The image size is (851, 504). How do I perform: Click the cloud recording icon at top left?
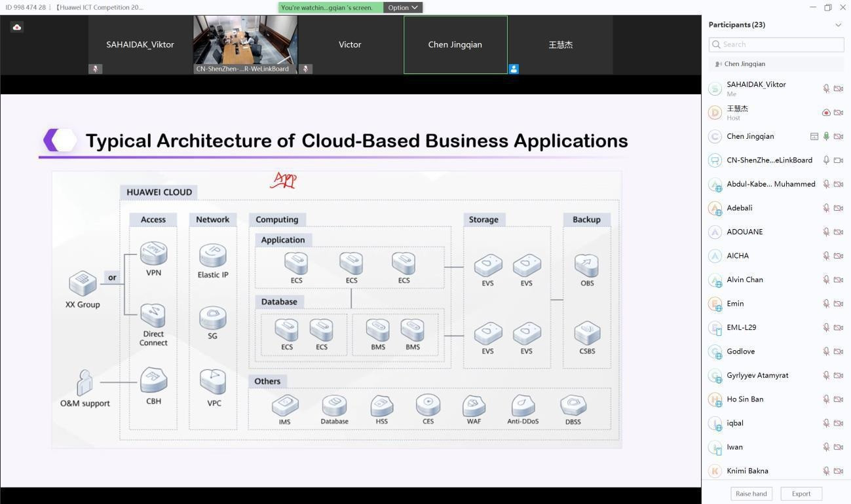click(17, 27)
